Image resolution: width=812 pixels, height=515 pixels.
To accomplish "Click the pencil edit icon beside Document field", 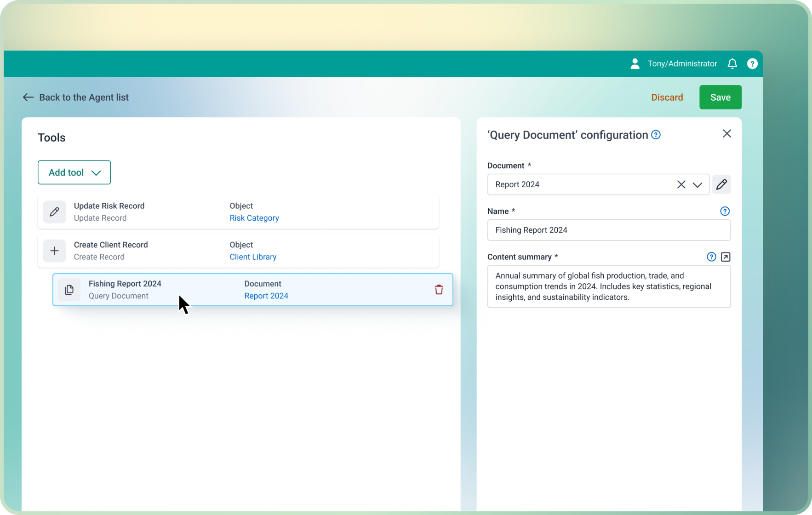I will pos(721,184).
